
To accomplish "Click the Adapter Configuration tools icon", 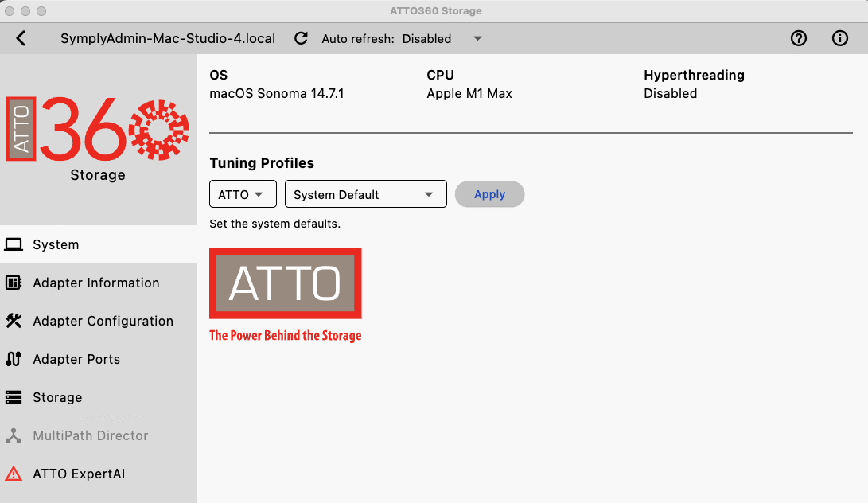I will click(x=14, y=321).
